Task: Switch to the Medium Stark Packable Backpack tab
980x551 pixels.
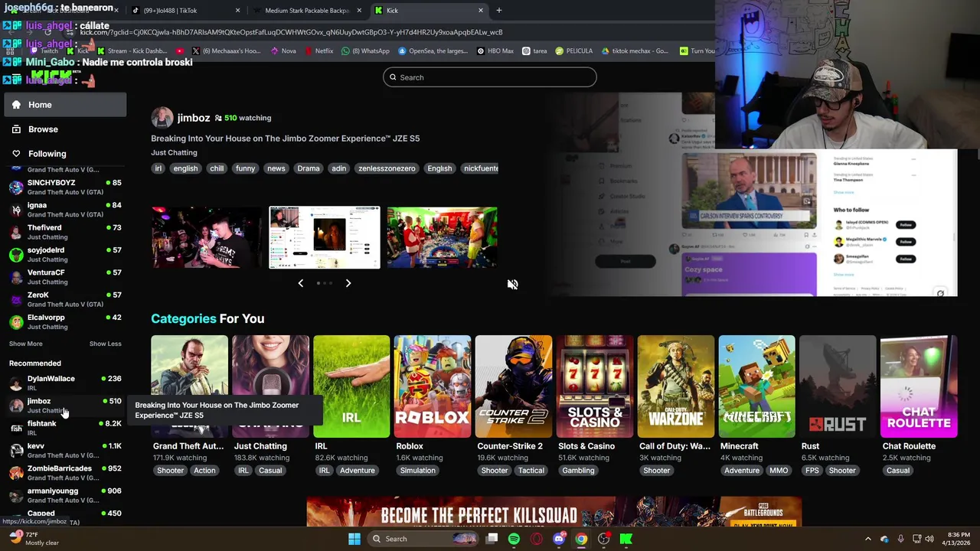Action: 306,11
